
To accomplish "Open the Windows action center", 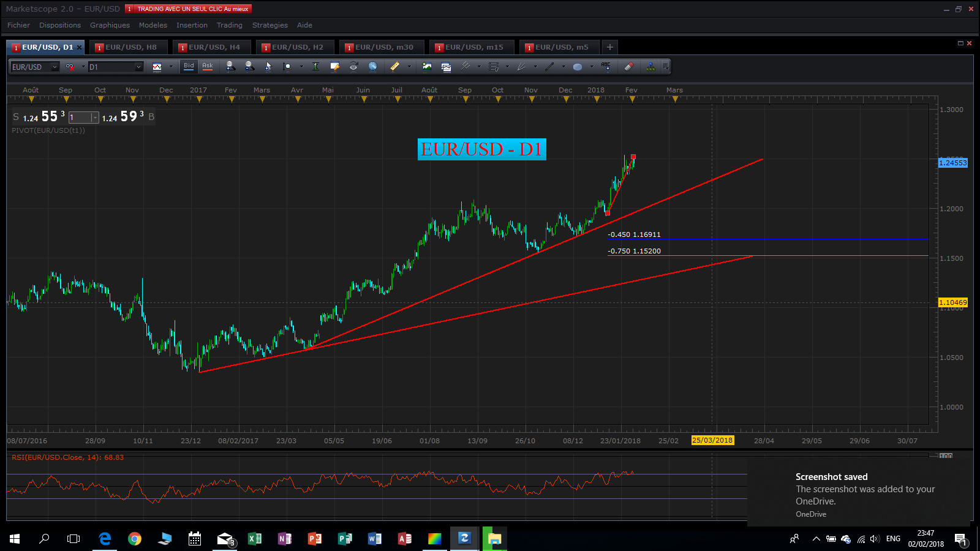I will coord(960,539).
